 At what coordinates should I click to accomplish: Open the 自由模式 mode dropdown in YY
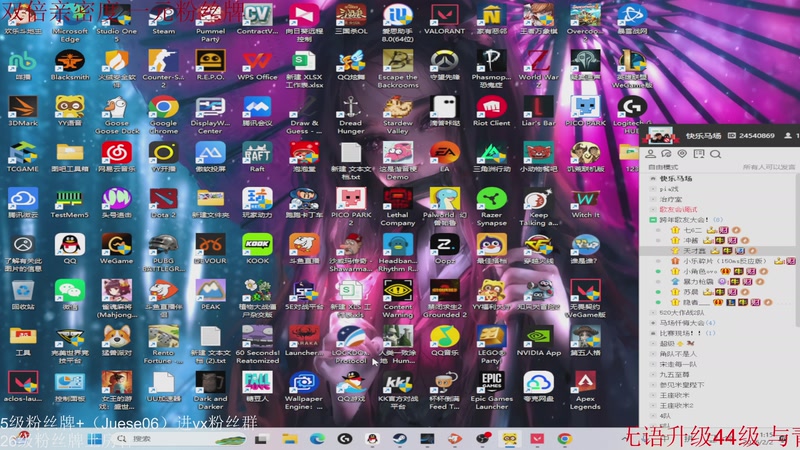663,167
